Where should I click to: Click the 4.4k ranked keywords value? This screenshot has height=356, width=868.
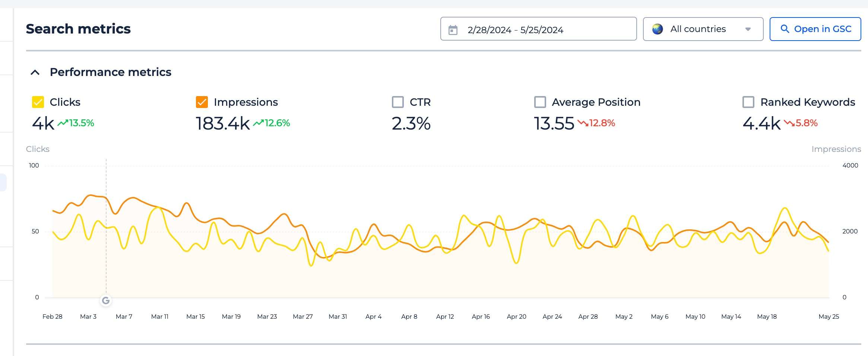761,123
